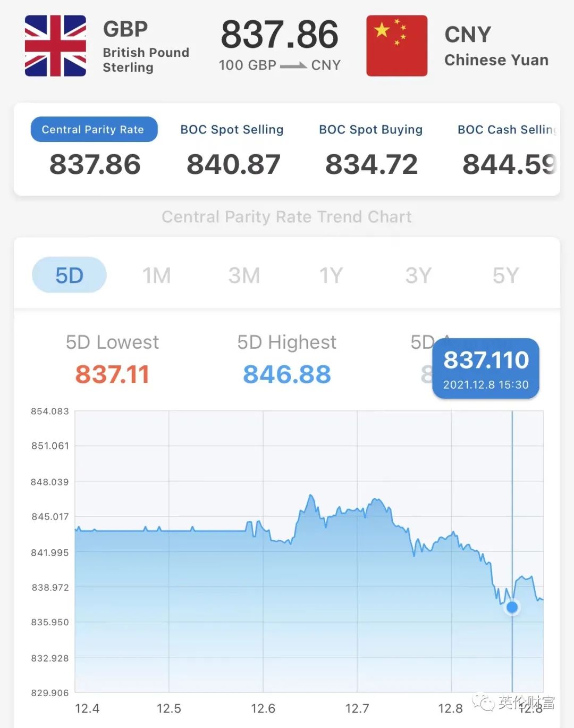Click the WeChat logo watermark
574x728 pixels.
[484, 702]
